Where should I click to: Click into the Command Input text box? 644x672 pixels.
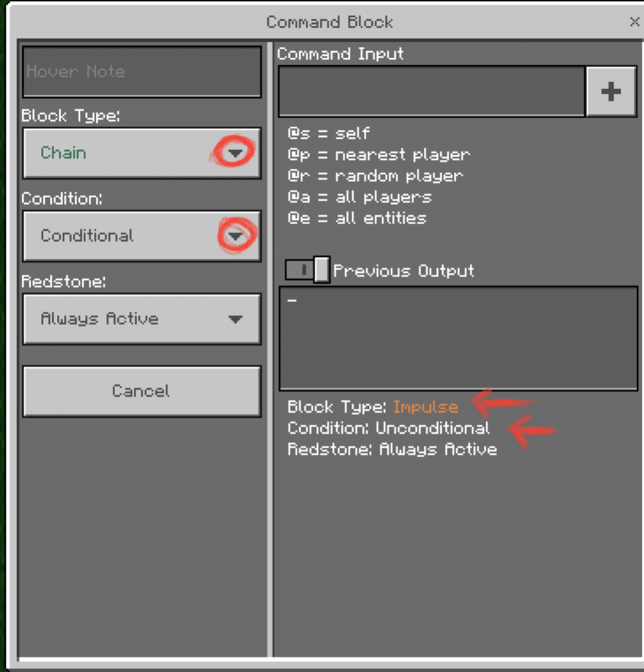click(431, 91)
